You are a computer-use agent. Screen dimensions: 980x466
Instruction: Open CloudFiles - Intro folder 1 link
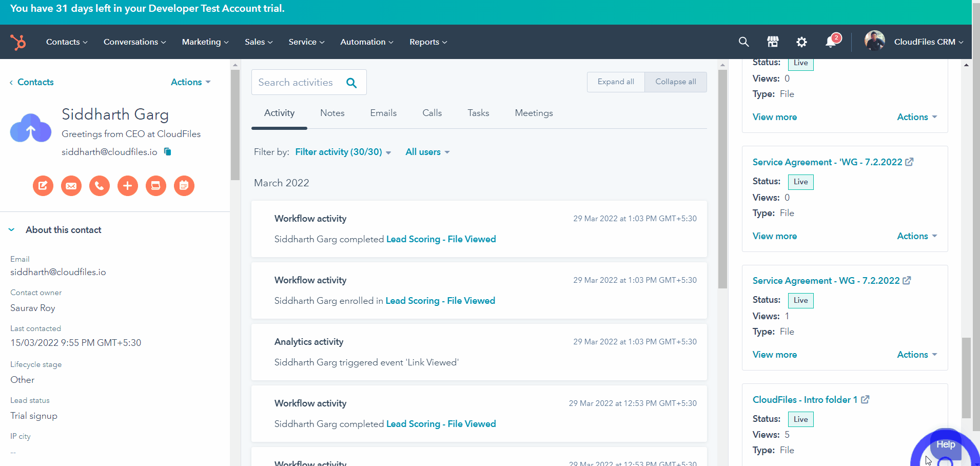click(x=805, y=400)
